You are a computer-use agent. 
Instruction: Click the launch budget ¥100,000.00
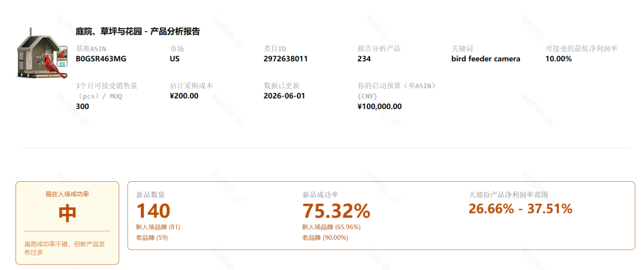(x=380, y=106)
